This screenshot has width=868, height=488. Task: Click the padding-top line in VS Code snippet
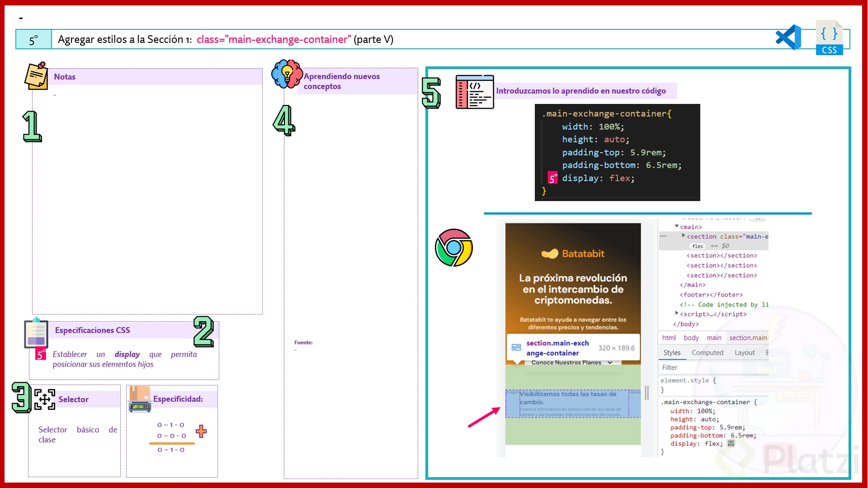tap(614, 152)
